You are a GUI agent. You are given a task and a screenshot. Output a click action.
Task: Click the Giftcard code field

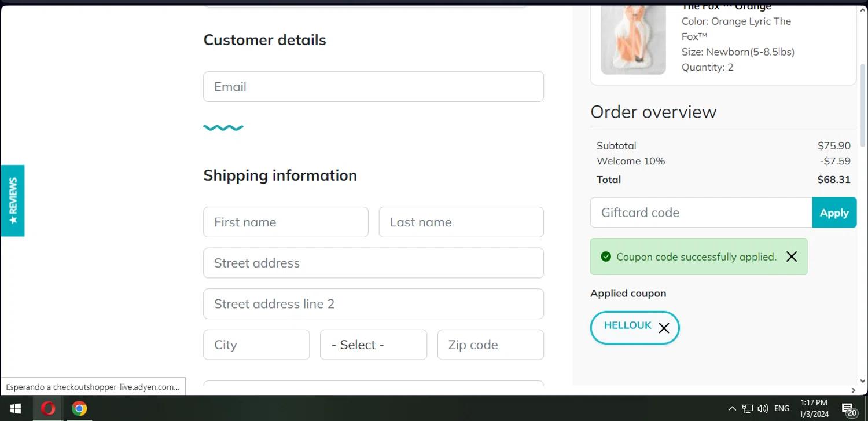(x=701, y=213)
